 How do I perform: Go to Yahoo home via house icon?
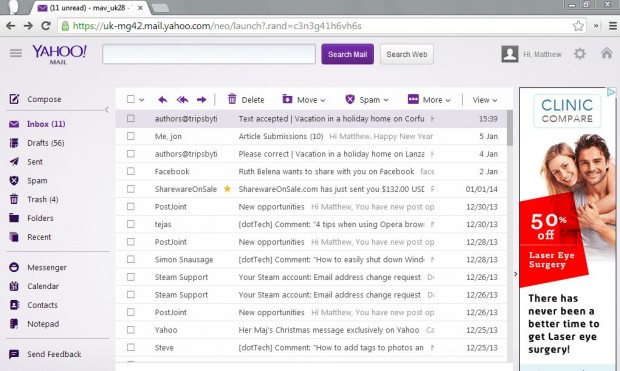(607, 53)
